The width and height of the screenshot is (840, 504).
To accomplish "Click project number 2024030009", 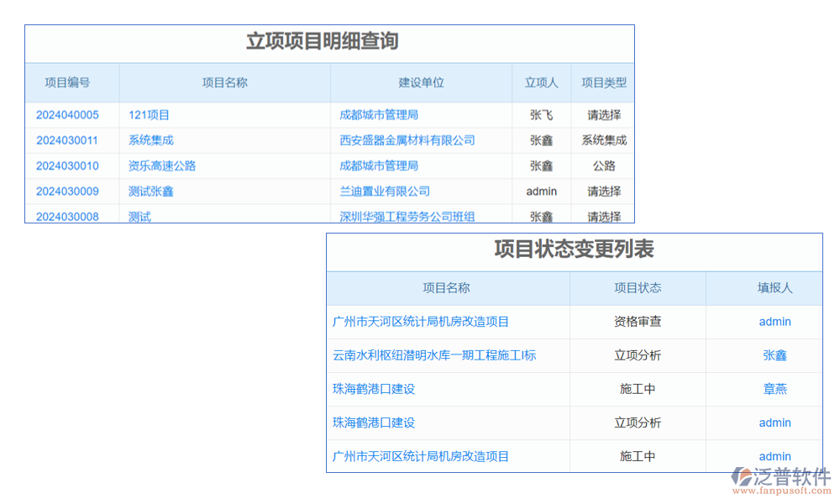I will click(67, 192).
